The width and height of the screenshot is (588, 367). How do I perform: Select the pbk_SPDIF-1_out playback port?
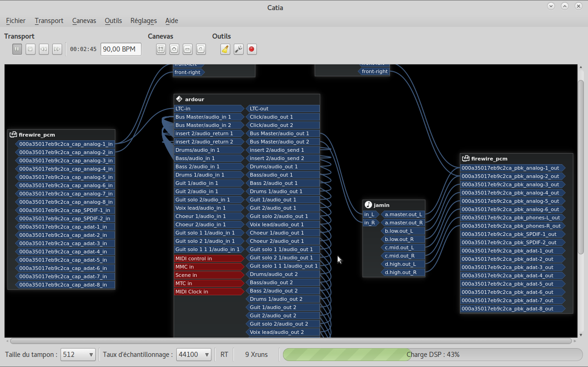[x=513, y=234]
